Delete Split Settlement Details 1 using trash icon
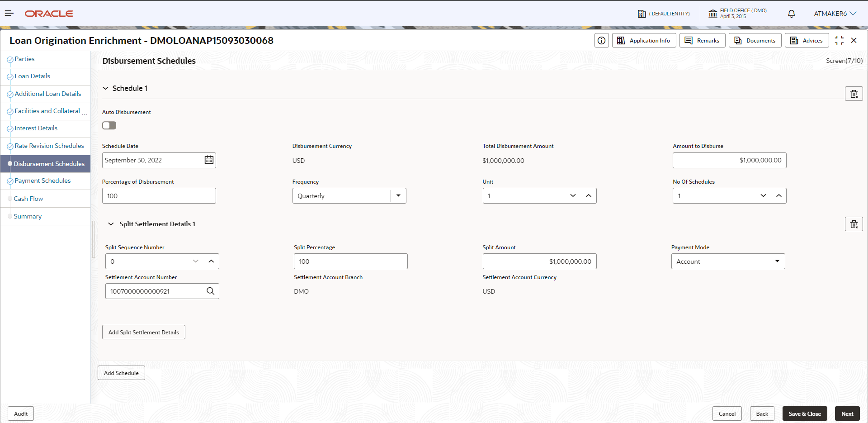868x423 pixels. tap(854, 224)
